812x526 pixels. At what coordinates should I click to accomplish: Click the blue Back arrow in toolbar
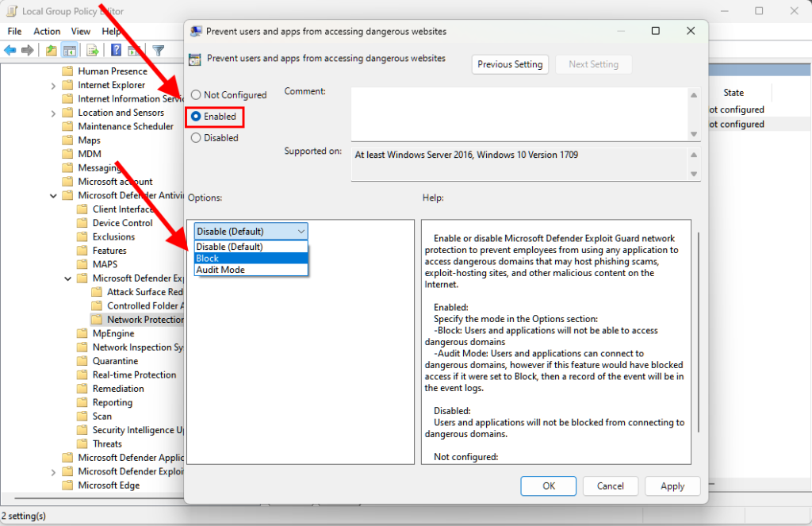coord(10,50)
